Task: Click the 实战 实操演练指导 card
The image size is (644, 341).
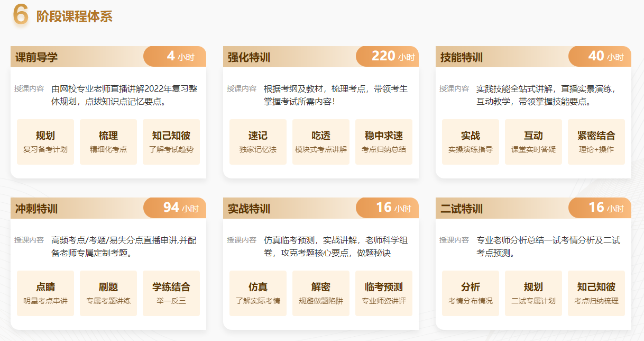Action: click(x=470, y=141)
